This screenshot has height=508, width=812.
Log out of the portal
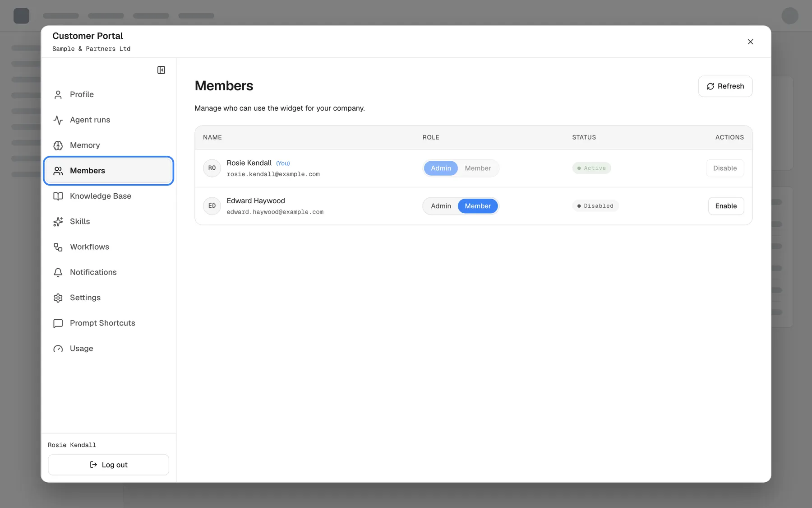click(108, 465)
